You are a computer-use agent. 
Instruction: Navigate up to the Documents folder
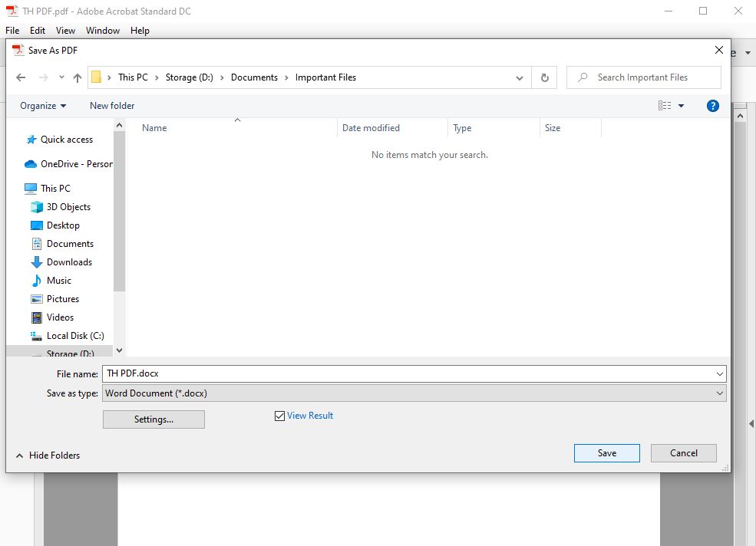click(x=256, y=77)
